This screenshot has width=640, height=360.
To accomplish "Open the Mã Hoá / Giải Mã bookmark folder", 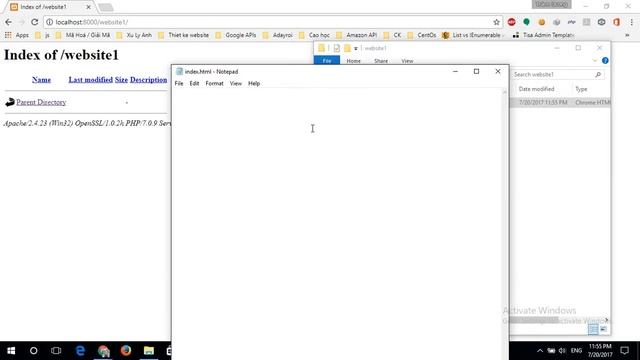I will [x=83, y=35].
